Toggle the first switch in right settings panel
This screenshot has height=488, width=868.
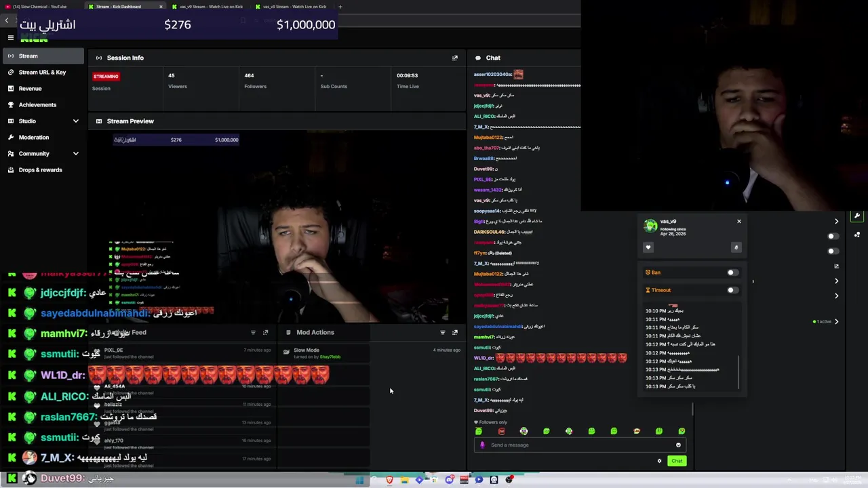[x=833, y=237]
